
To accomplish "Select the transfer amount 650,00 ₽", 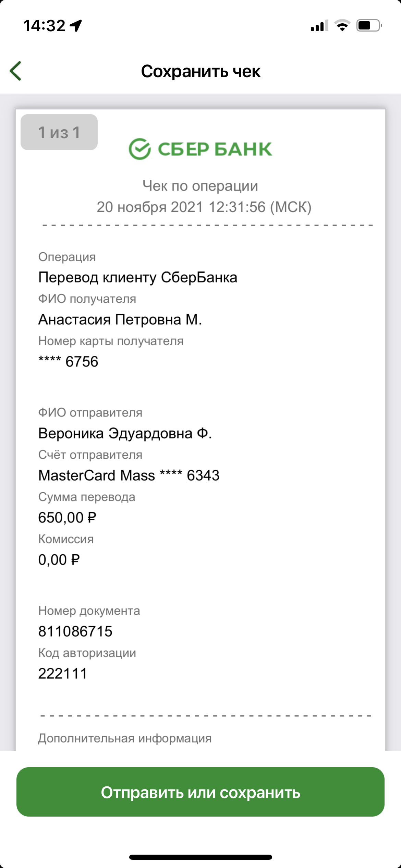I will click(67, 518).
